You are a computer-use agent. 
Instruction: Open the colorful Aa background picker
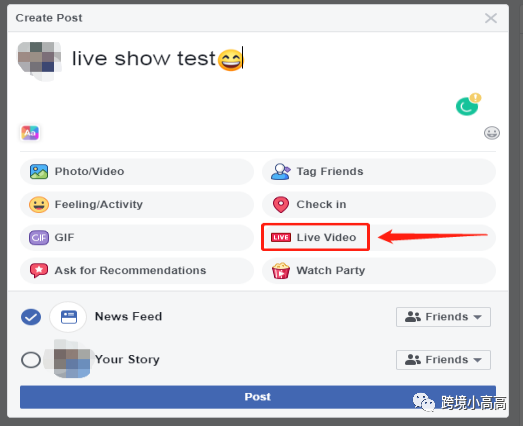click(30, 133)
